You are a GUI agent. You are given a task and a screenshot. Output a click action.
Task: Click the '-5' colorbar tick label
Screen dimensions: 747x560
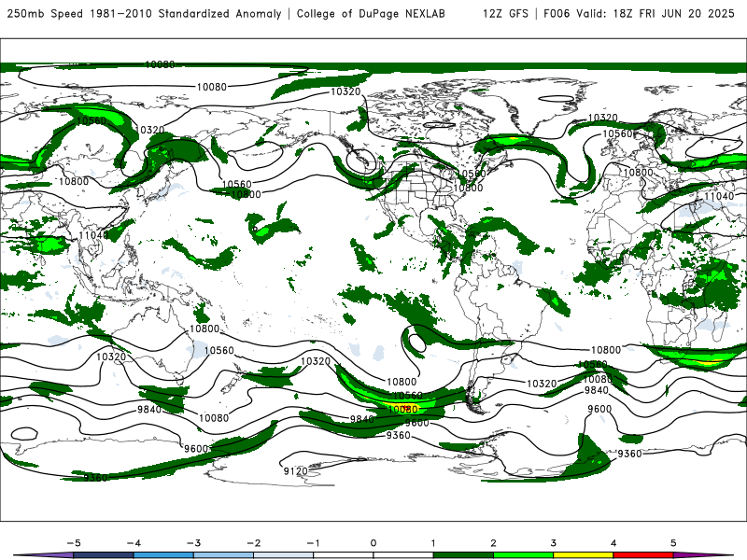pos(74,543)
